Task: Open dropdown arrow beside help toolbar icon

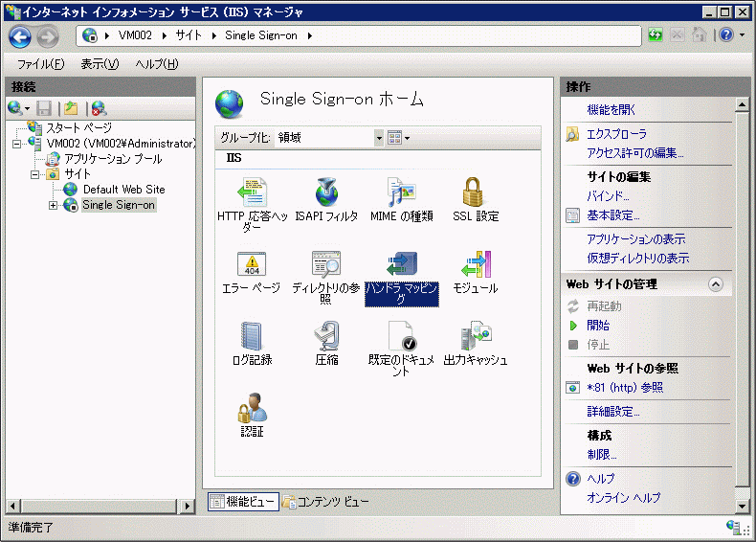Action: (743, 35)
